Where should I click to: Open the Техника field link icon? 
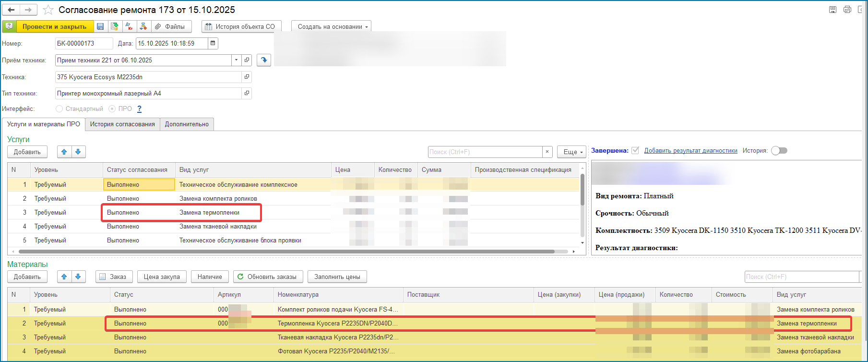click(x=247, y=77)
